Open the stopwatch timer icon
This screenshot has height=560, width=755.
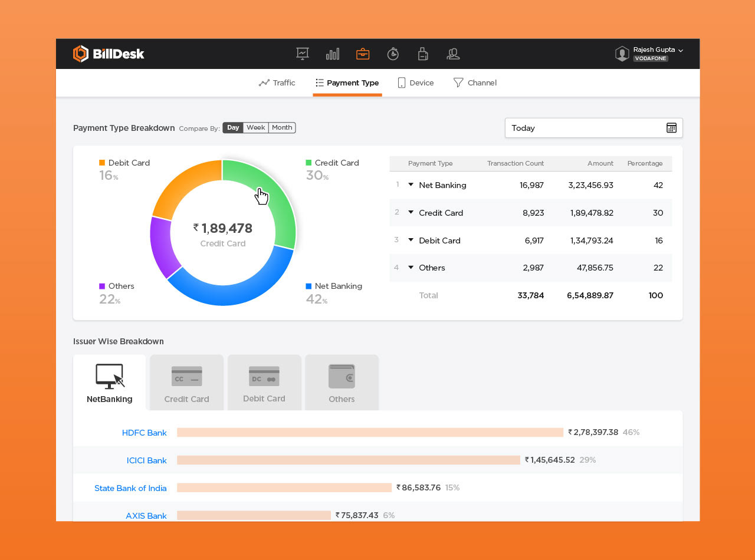tap(393, 54)
